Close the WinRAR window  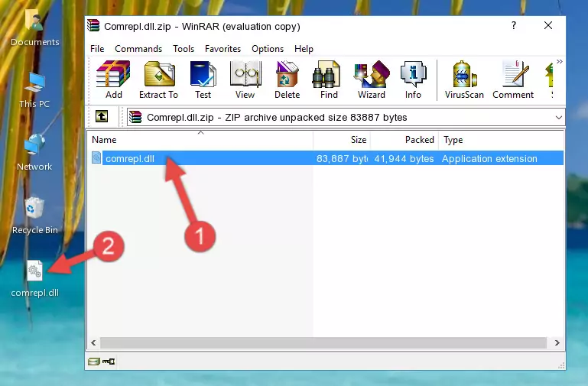[x=548, y=25]
